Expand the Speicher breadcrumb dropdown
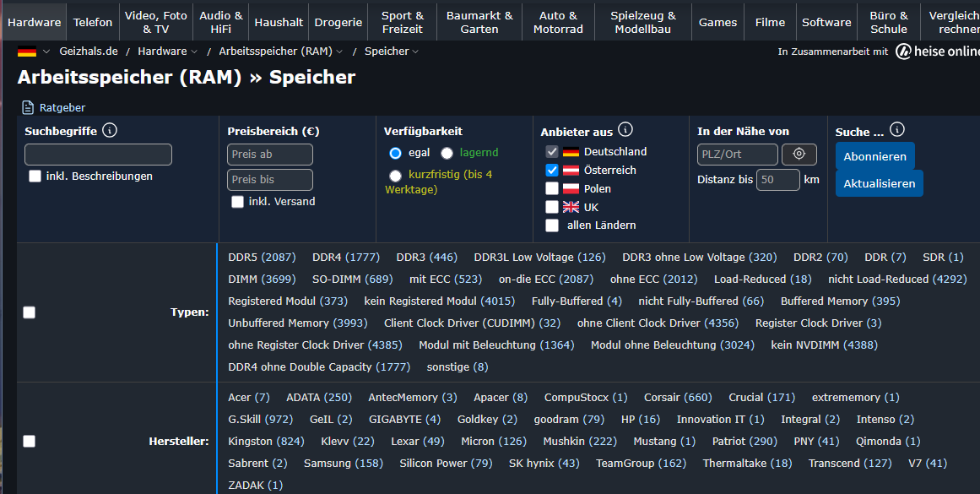This screenshot has width=980, height=494. pos(415,52)
